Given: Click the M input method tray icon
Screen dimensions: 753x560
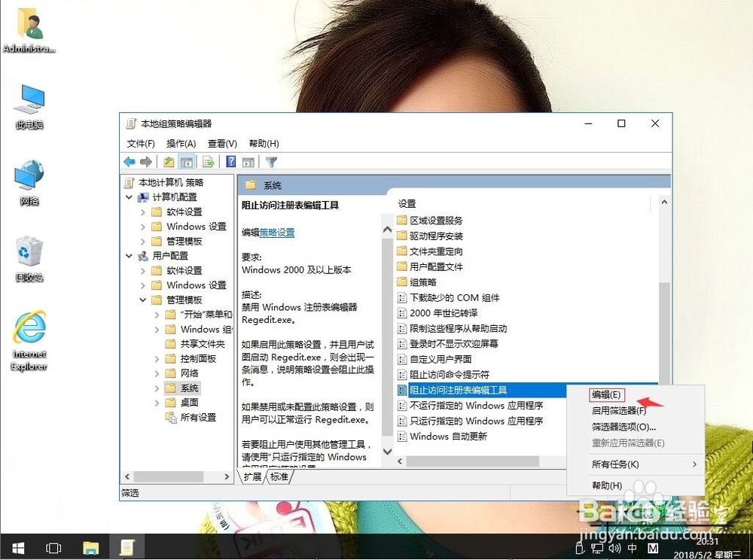Looking at the screenshot, I should (x=653, y=548).
